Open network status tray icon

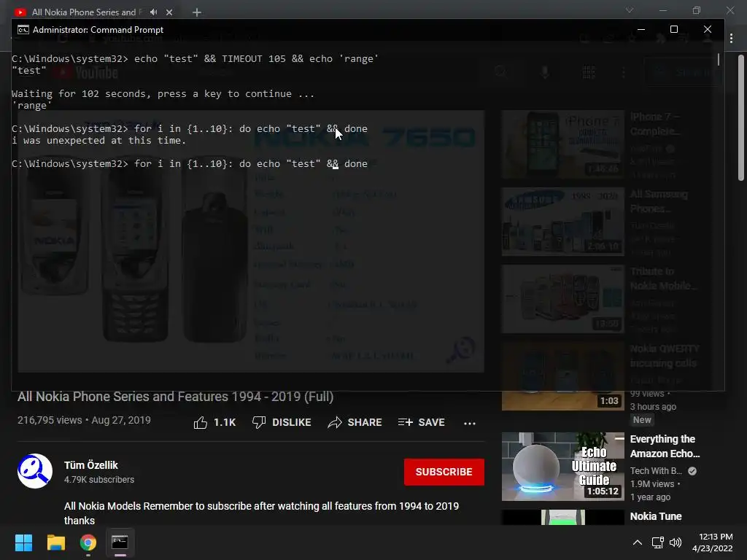point(657,542)
